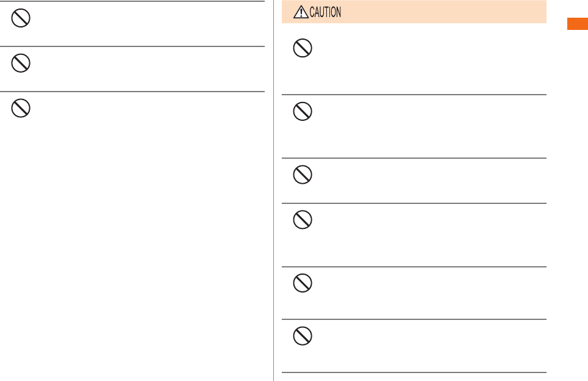Click the orange tab marker at top right
This screenshot has width=588, height=381.
click(x=578, y=24)
